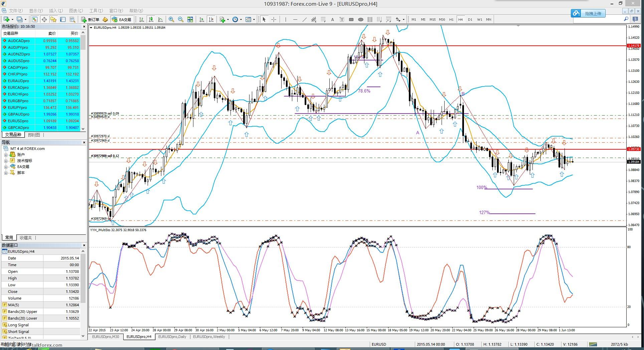Image resolution: width=644 pixels, height=350 pixels.
Task: Select the text label T tool
Action: pos(342,19)
